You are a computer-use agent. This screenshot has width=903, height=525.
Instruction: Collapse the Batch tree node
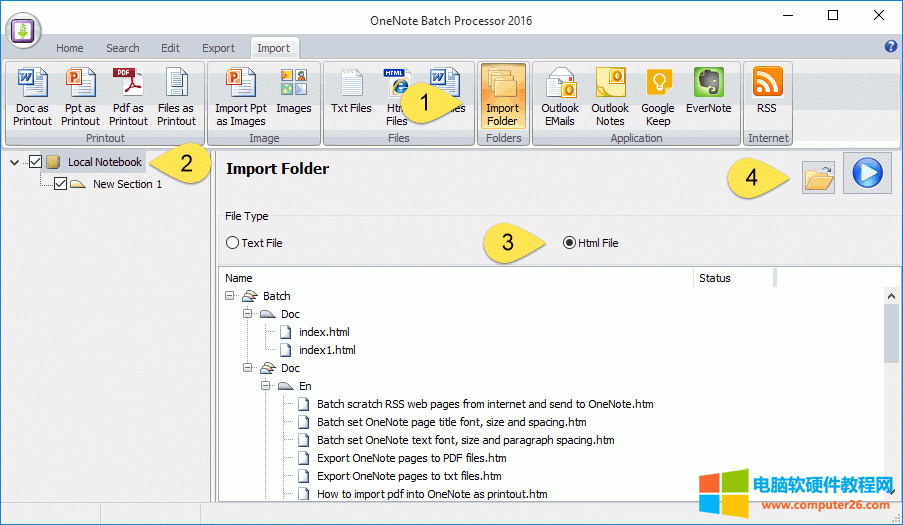tap(231, 296)
